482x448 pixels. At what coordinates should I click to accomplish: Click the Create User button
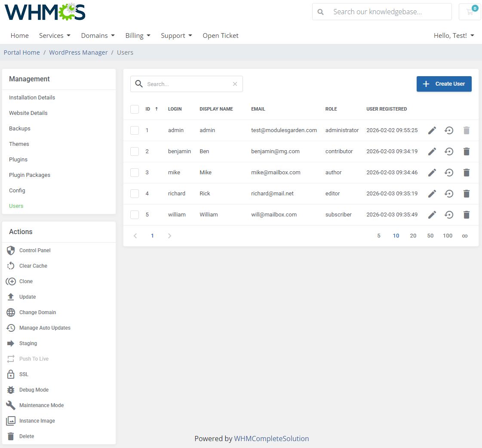tap(444, 84)
